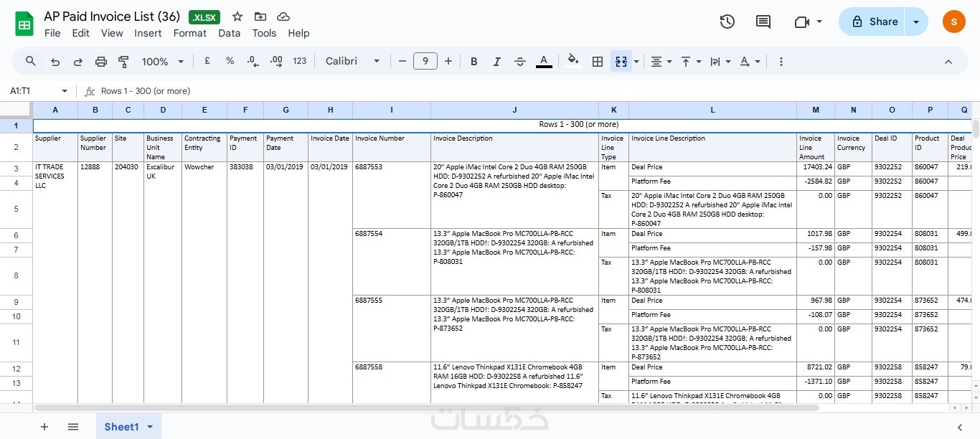Click the font size field
The image size is (980, 439).
point(425,62)
